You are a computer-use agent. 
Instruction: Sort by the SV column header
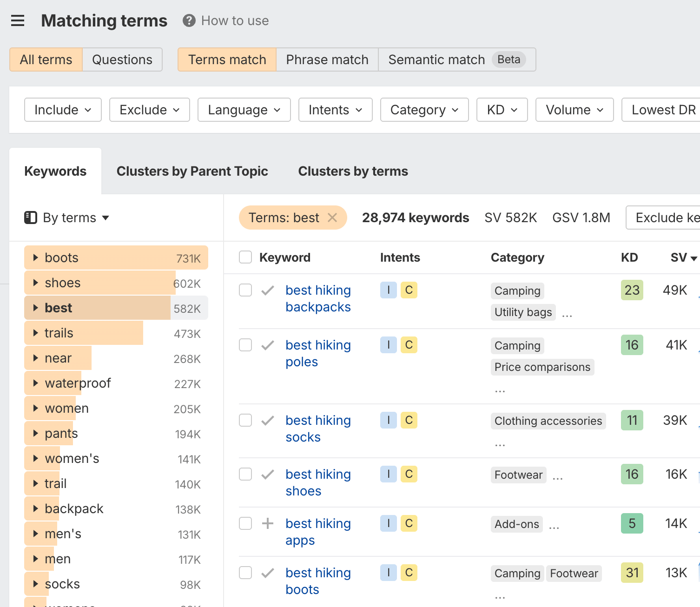point(684,257)
